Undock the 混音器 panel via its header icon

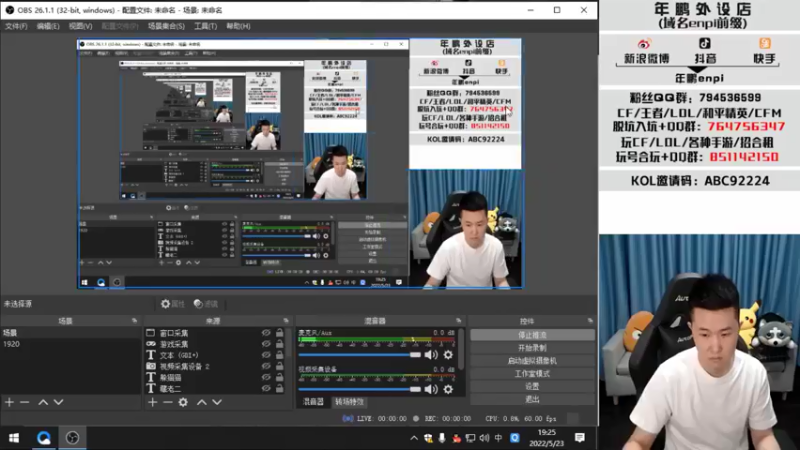(x=458, y=321)
